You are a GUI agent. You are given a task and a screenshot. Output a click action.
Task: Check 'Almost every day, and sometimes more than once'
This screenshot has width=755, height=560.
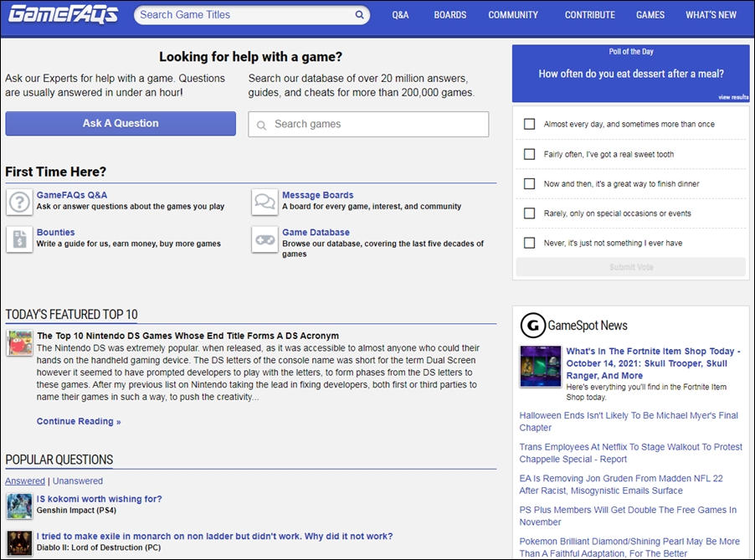529,124
